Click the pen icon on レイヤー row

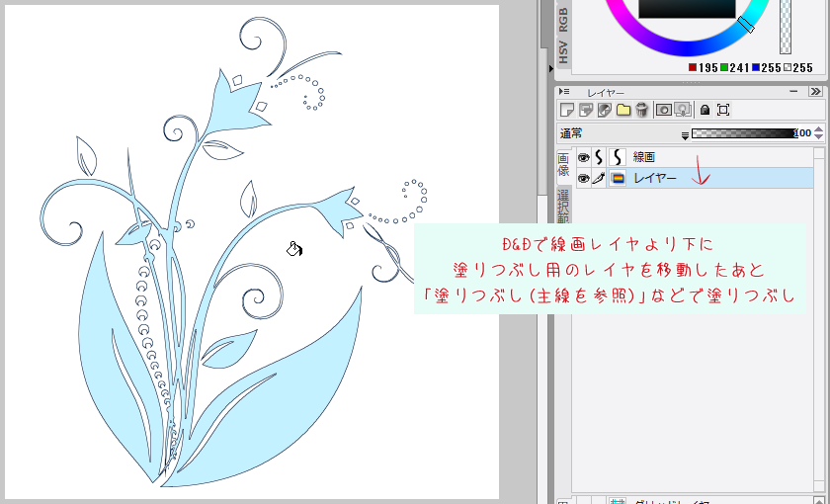pyautogui.click(x=599, y=179)
